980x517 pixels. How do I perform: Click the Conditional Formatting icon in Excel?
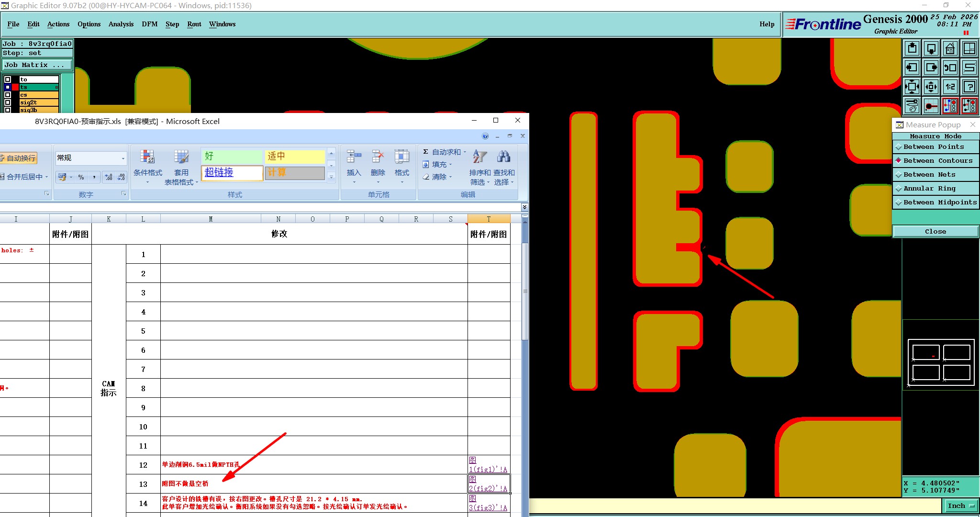coord(147,157)
